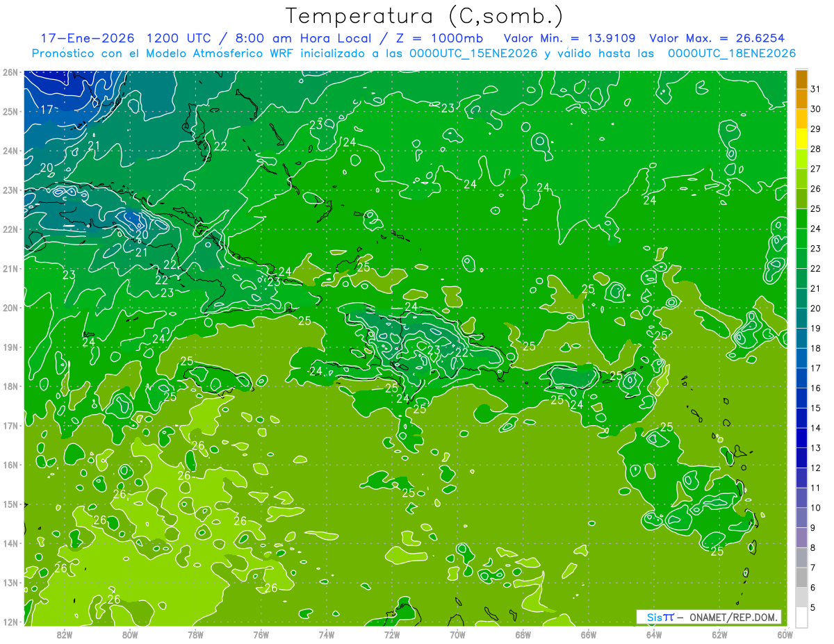The image size is (834, 644).
Task: Click the colorbar label "10"
Action: point(816,508)
